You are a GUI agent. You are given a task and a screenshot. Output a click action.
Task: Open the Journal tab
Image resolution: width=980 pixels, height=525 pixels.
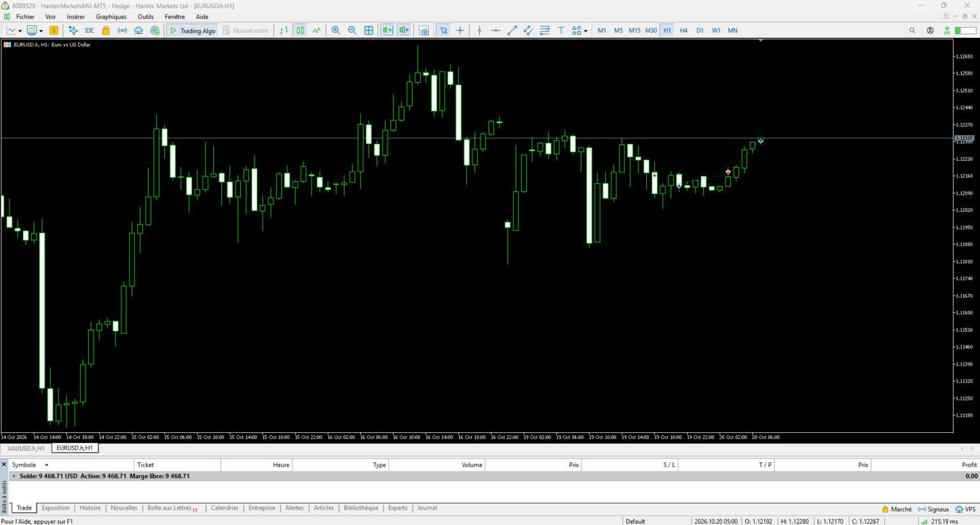tap(427, 508)
